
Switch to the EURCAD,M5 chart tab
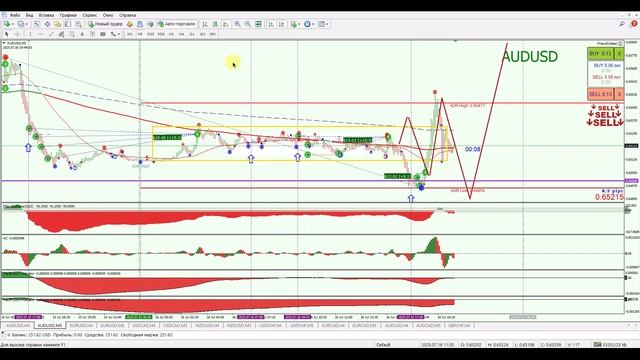click(364, 325)
